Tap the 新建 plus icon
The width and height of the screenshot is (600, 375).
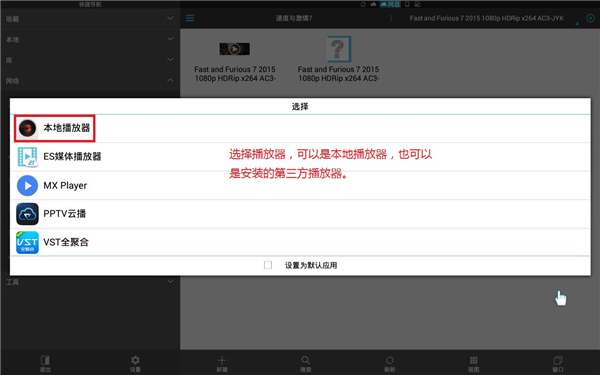click(222, 360)
